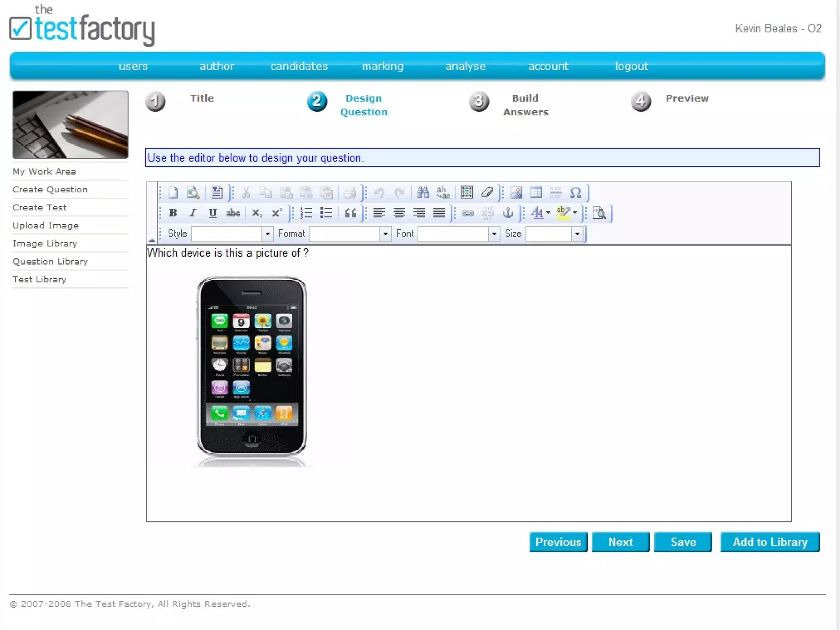Screen dimensions: 840x630
Task: Click the eraser Remove Format icon
Action: point(487,192)
